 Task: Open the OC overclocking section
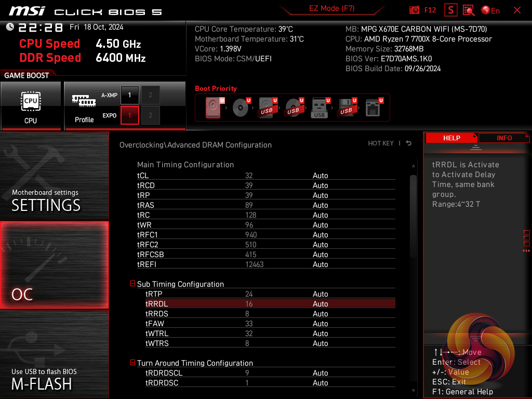(x=54, y=265)
